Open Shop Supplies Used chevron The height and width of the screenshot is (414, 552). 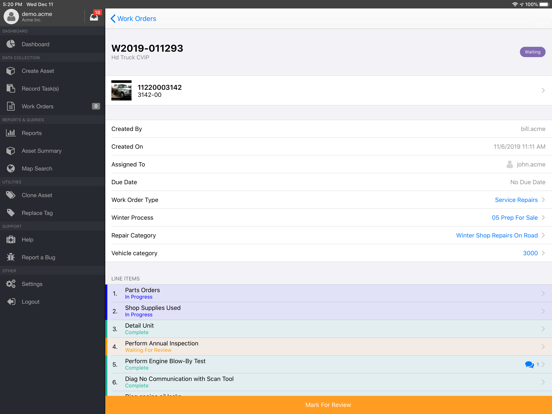tap(543, 311)
